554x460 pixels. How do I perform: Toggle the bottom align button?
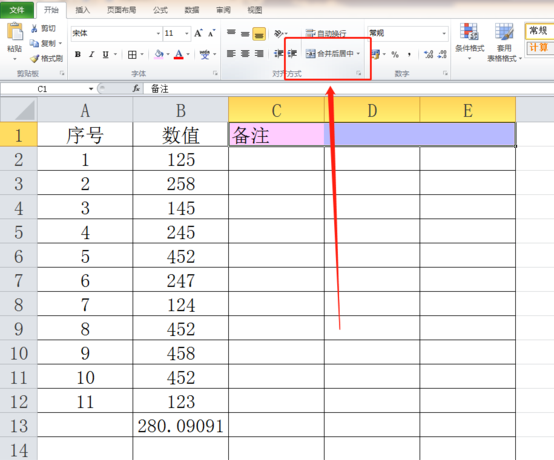click(x=259, y=34)
